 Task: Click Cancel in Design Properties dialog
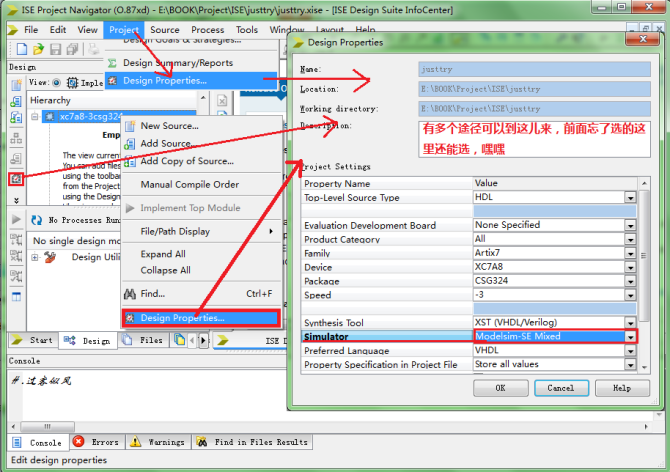pos(561,388)
